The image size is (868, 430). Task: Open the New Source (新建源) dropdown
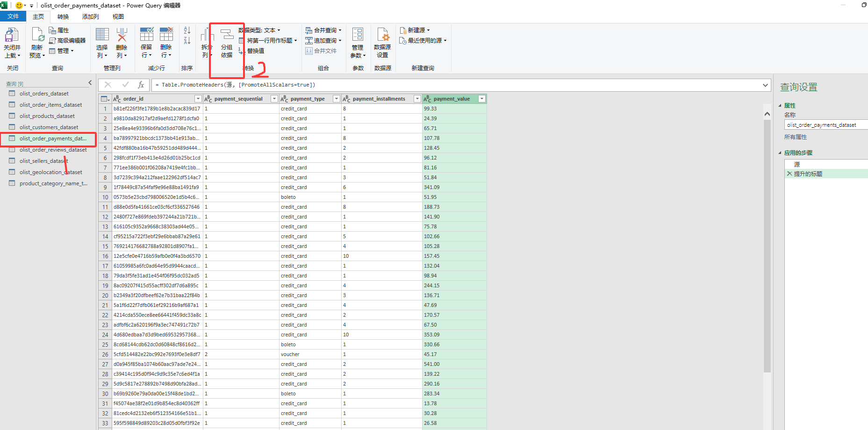(x=415, y=30)
